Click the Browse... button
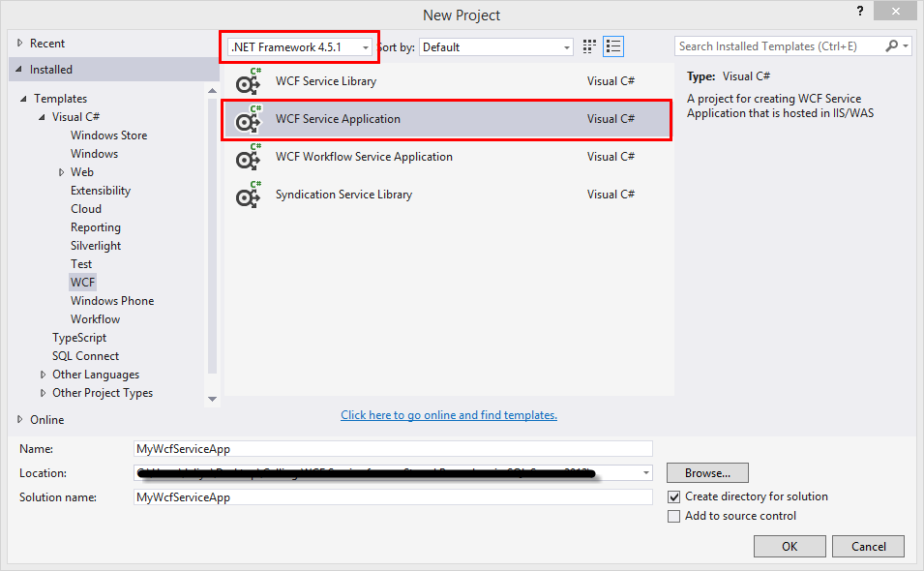924x571 pixels. (x=707, y=473)
